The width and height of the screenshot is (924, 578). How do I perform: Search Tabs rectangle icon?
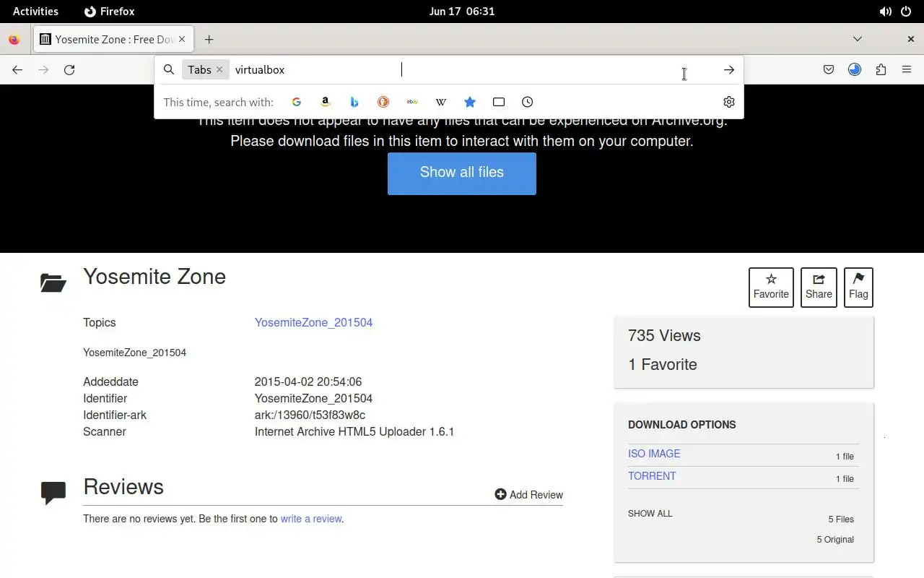(x=499, y=102)
